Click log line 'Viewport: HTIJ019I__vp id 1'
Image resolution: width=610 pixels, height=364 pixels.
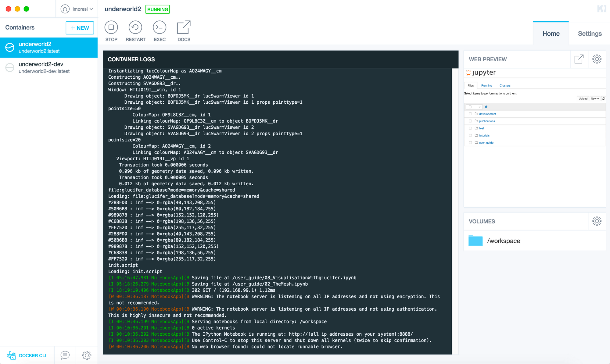point(152,159)
